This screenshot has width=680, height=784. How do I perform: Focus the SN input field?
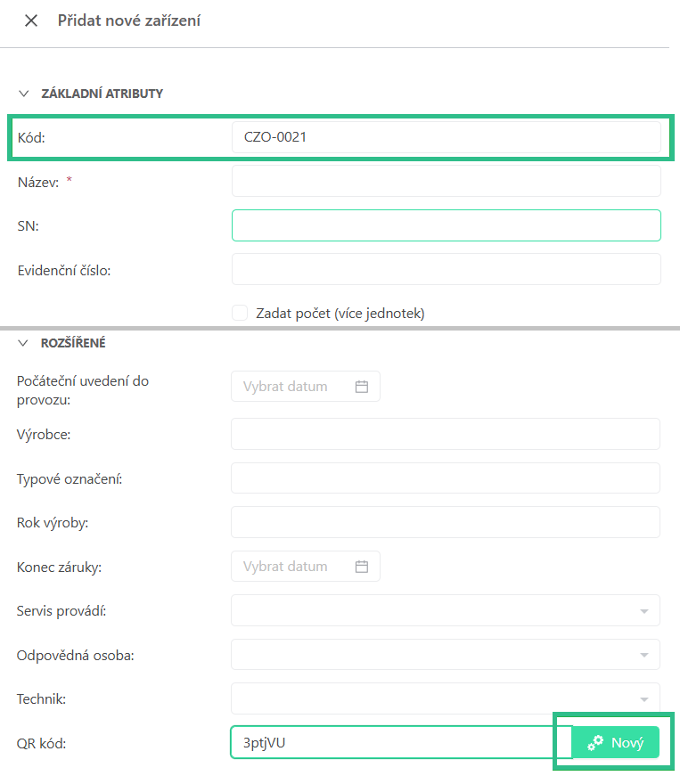pos(446,225)
